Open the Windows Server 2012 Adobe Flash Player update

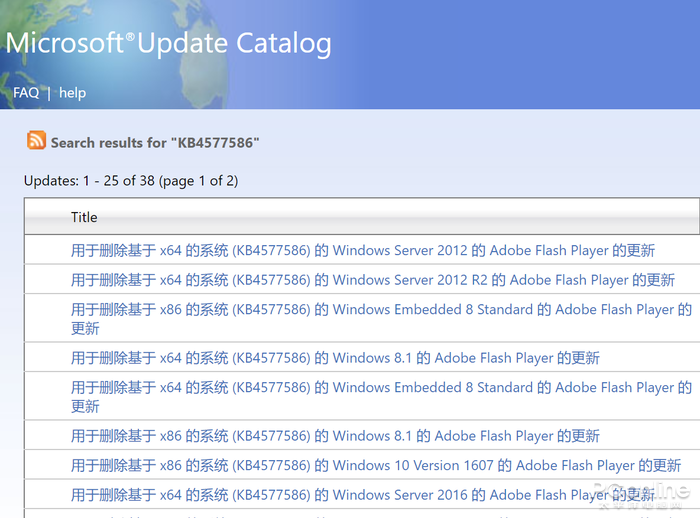(363, 250)
